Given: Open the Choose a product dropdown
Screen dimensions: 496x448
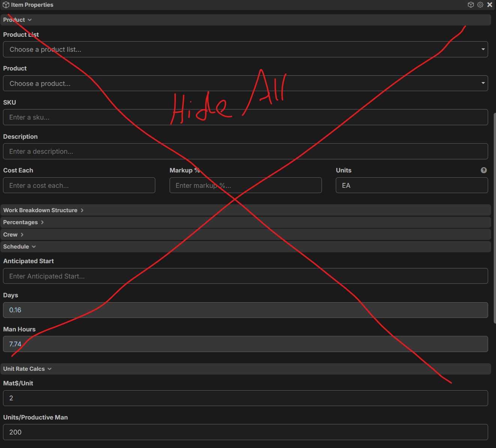Looking at the screenshot, I should pyautogui.click(x=245, y=83).
